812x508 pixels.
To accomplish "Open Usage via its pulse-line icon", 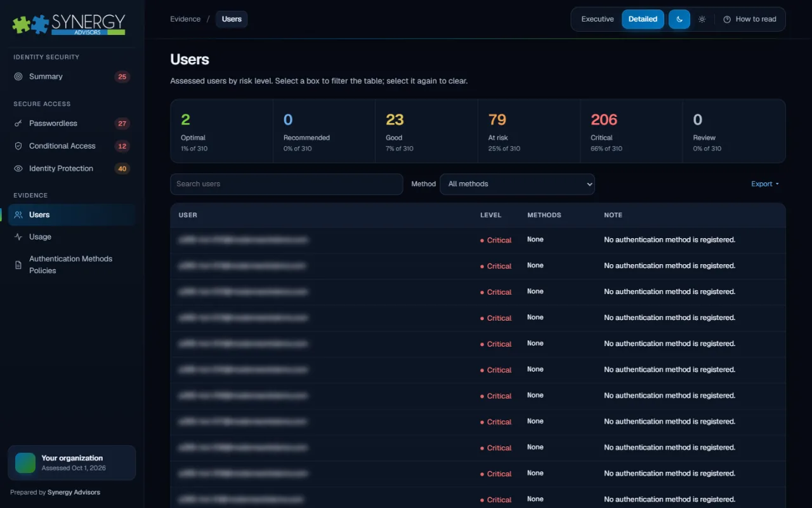I will [x=18, y=237].
